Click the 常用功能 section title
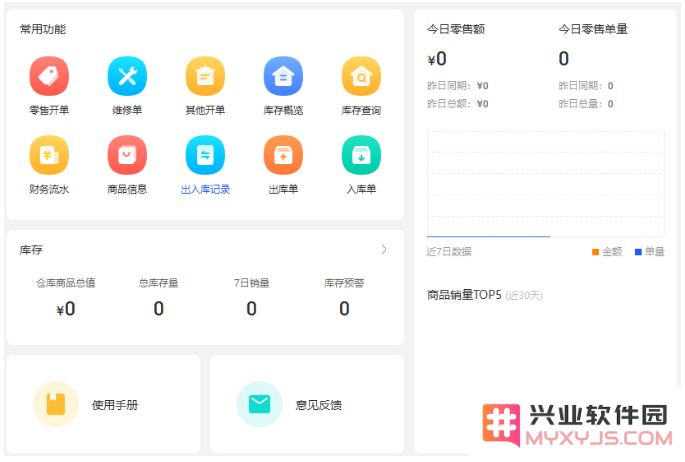 43,29
